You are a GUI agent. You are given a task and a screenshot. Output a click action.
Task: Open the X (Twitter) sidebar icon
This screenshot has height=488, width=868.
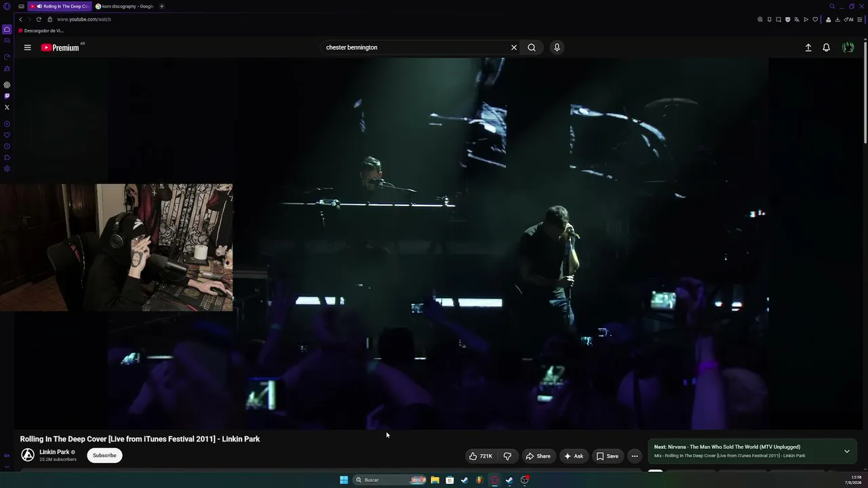coord(7,107)
